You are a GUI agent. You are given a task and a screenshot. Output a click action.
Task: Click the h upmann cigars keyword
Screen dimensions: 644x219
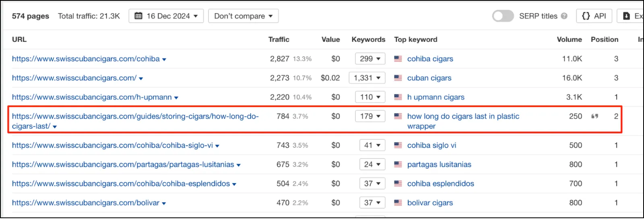coord(436,97)
